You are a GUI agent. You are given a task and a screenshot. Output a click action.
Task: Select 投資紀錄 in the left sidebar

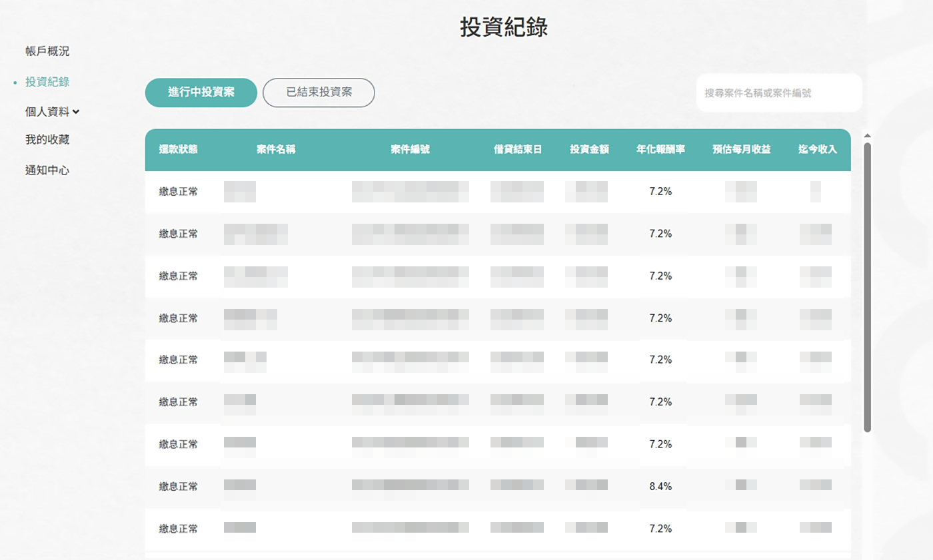[x=47, y=82]
